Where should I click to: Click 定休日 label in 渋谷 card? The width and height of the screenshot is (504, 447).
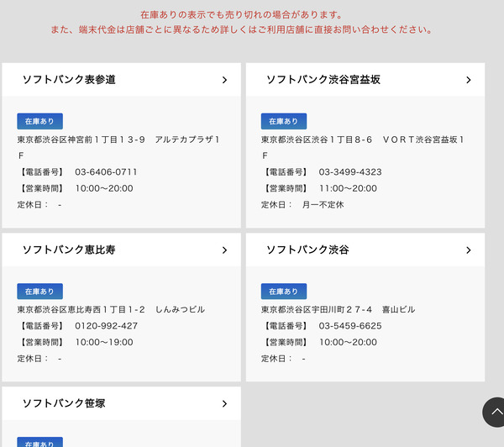(x=276, y=359)
